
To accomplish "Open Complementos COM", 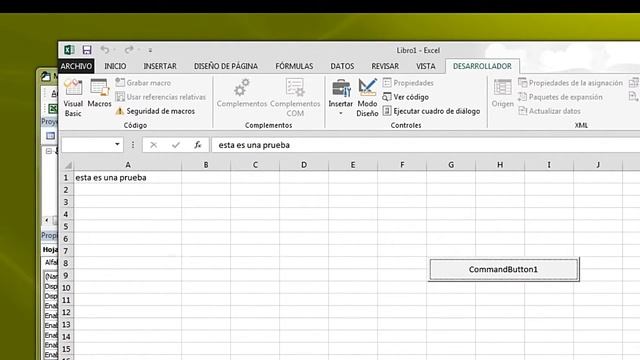I will (x=295, y=98).
